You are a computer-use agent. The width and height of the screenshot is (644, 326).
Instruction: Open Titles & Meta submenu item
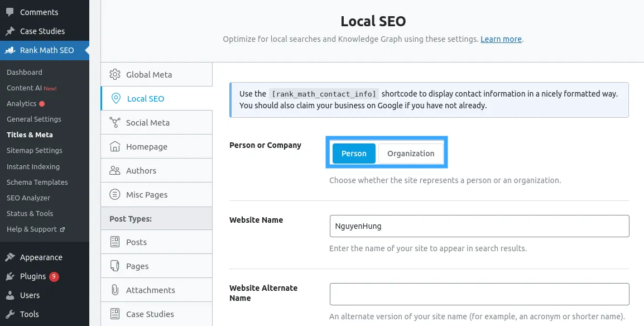click(30, 135)
